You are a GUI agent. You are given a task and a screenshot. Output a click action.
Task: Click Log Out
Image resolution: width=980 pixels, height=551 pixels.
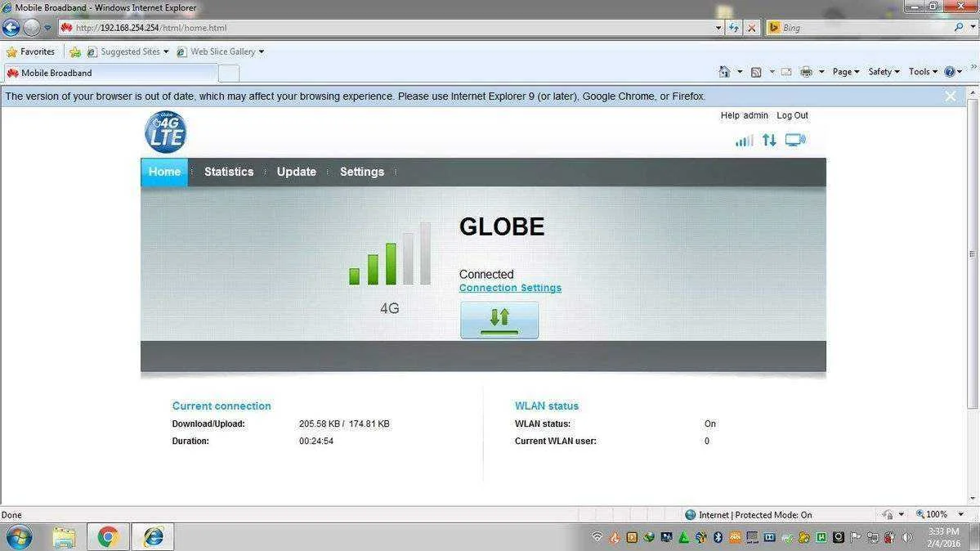click(792, 115)
